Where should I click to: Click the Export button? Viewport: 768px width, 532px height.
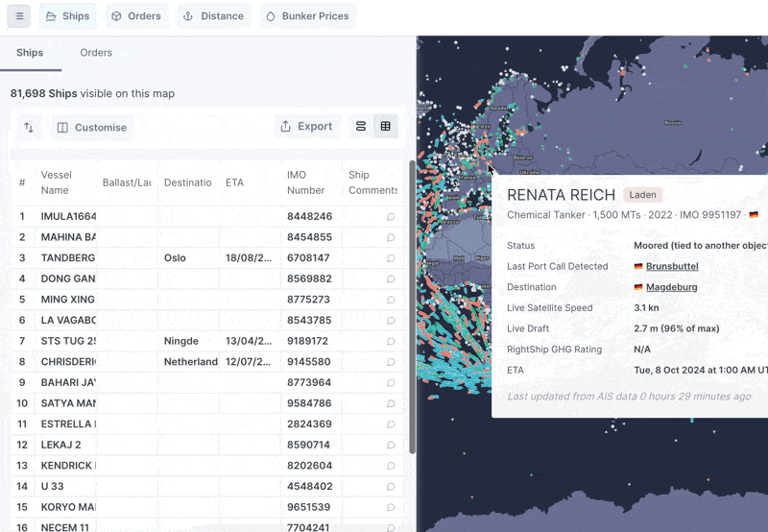click(306, 127)
